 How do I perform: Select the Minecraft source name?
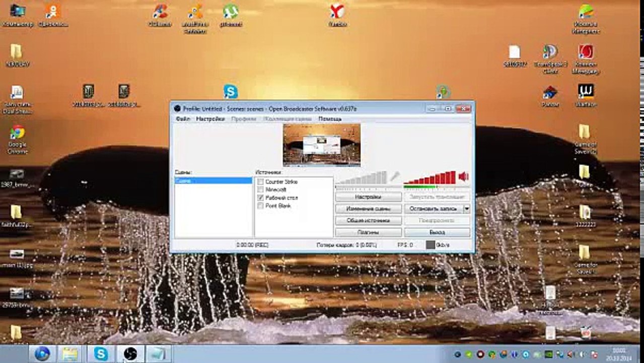[x=276, y=190]
